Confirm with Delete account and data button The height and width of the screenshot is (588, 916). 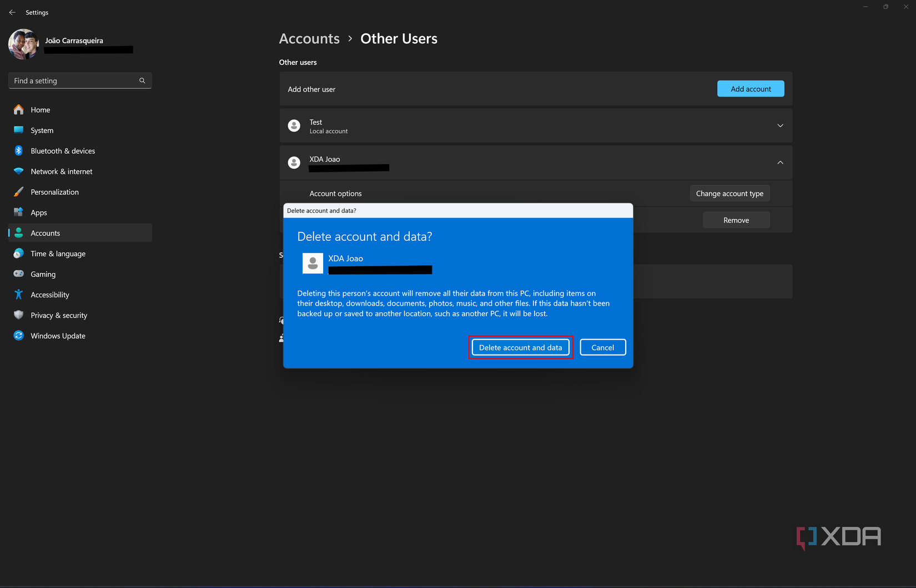click(x=520, y=347)
